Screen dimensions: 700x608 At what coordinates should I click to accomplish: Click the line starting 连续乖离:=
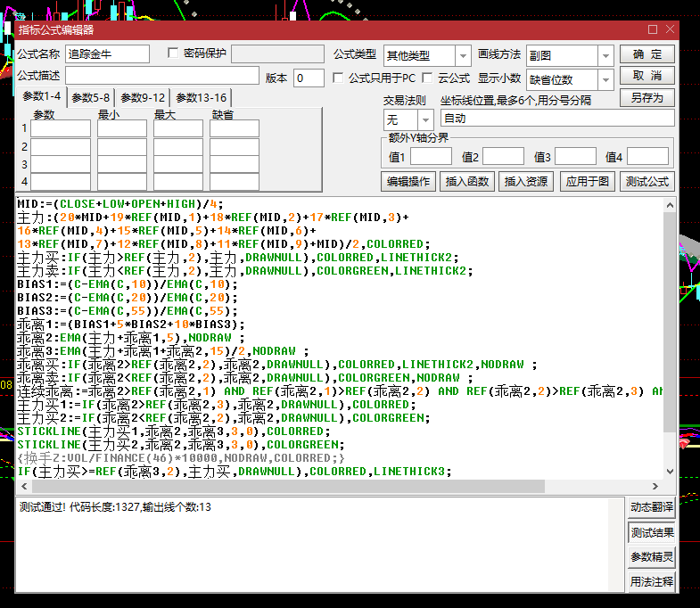(340, 391)
